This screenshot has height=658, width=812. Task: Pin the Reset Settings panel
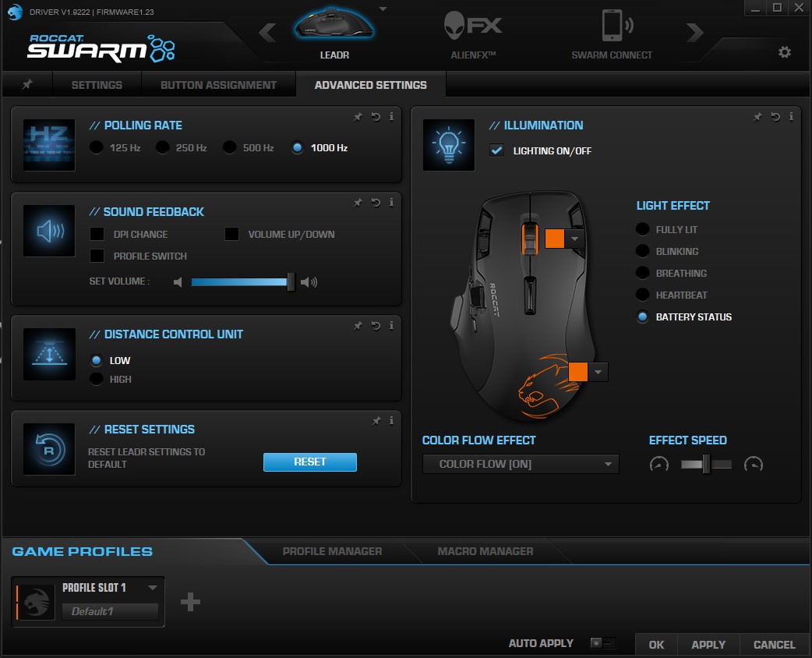(376, 421)
